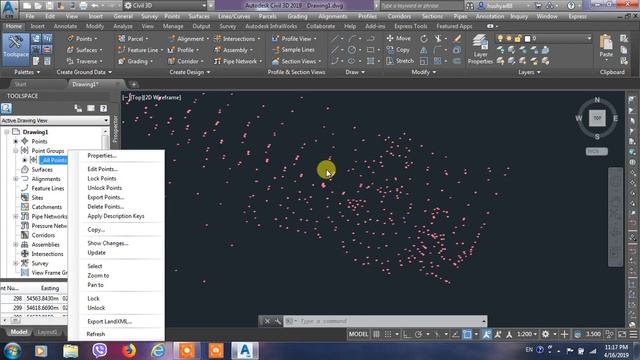Toggle snap mode in status bar

388,334
